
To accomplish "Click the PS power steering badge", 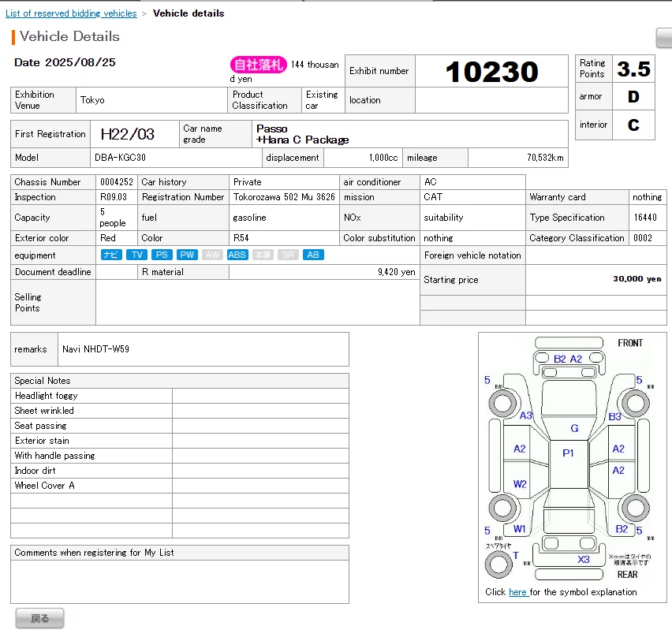I will pyautogui.click(x=162, y=255).
